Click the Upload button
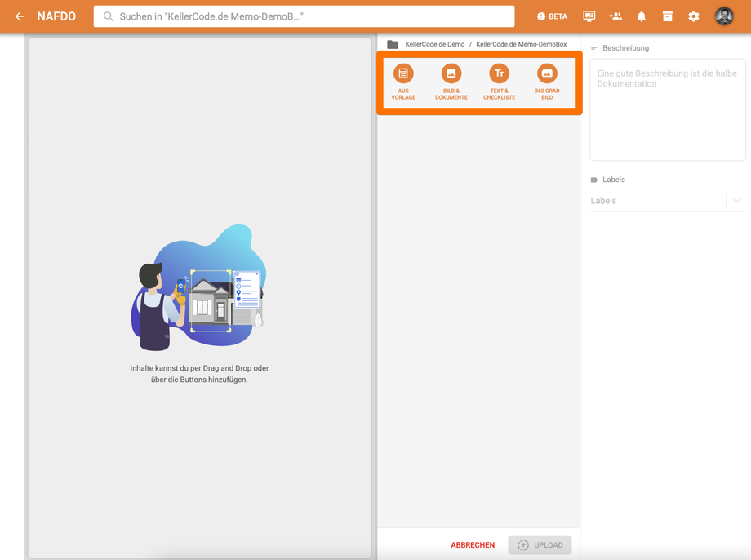This screenshot has width=751, height=560. point(540,545)
